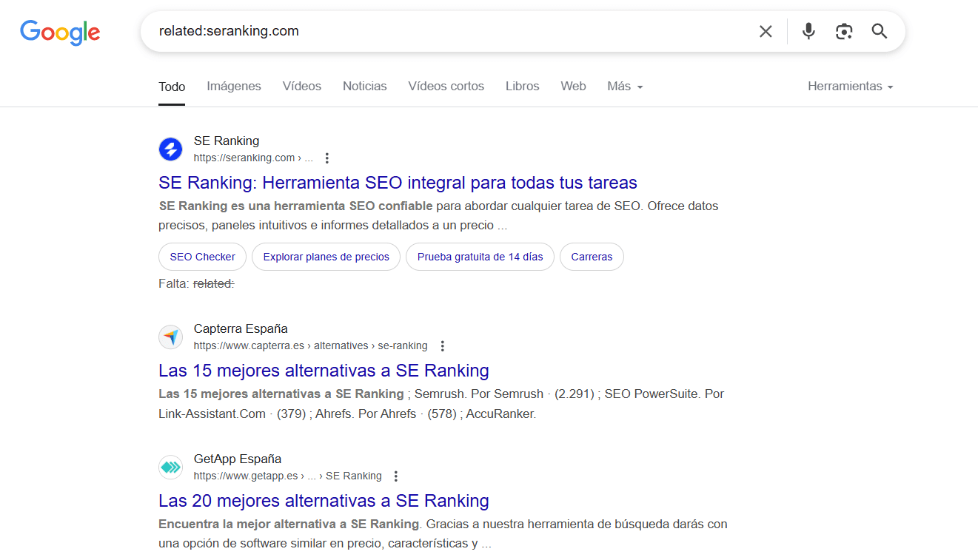Click the SE Ranking site name
This screenshot has width=978, height=560.
(227, 141)
